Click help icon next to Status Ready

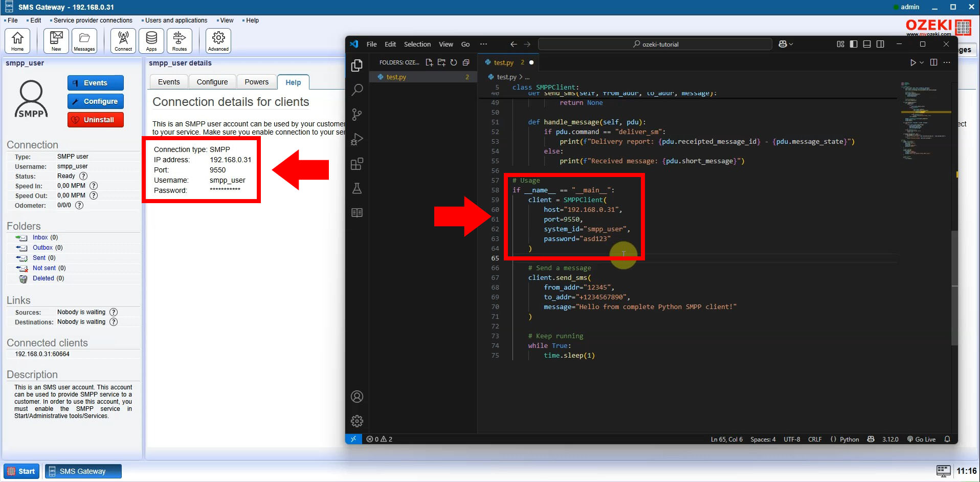pos(83,176)
